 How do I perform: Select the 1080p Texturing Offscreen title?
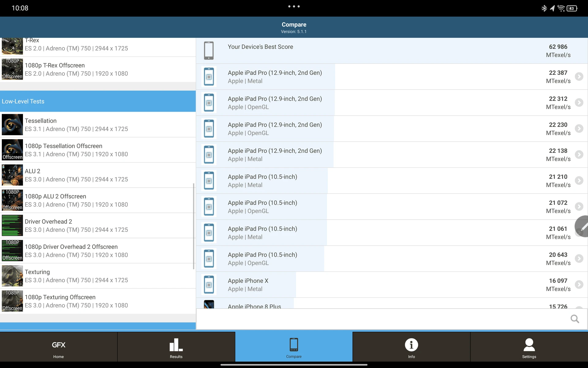click(x=60, y=297)
